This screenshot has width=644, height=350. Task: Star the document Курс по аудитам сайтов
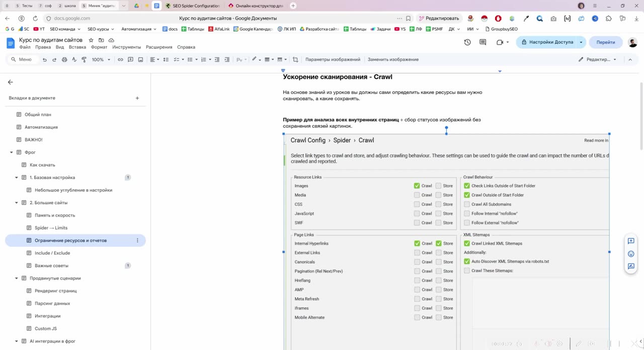[x=91, y=40]
